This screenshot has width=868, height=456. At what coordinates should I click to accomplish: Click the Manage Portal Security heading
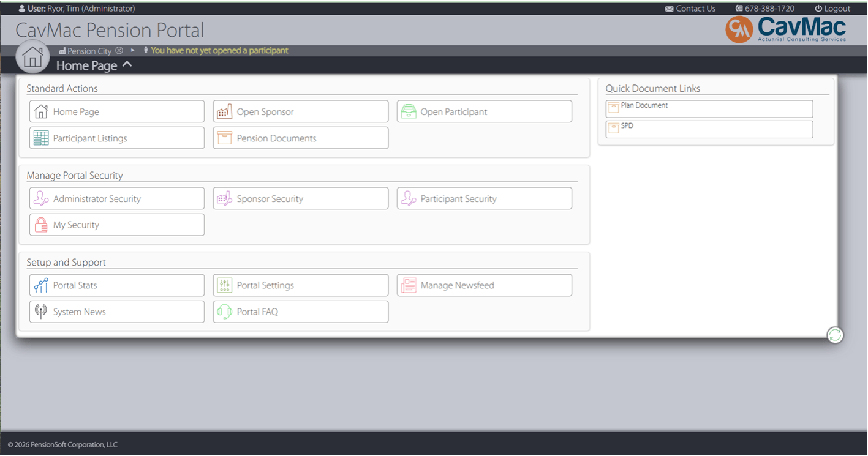[x=75, y=175]
